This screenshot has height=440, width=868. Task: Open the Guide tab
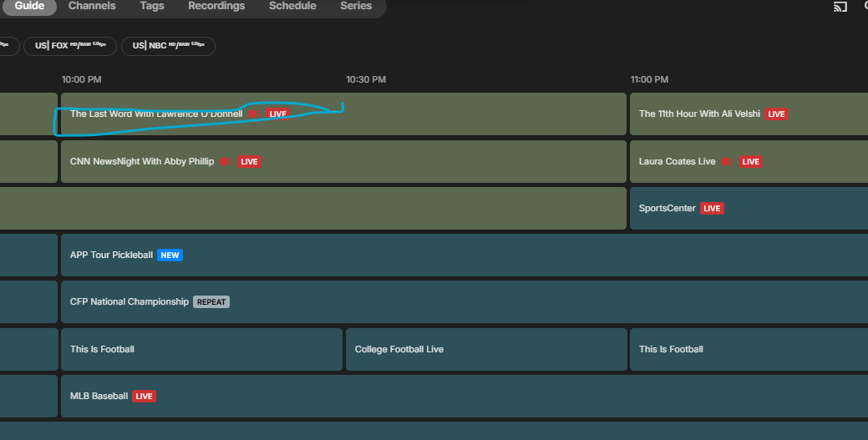[29, 6]
